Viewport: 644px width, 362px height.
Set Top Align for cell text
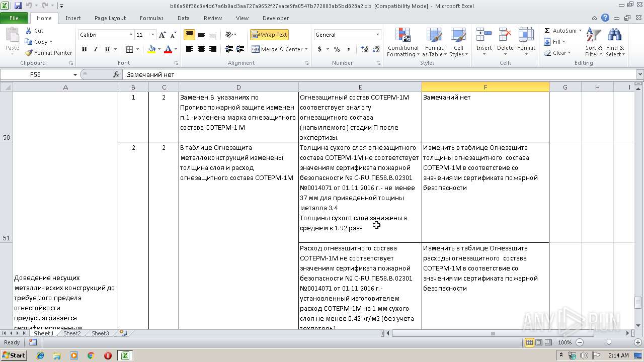click(189, 35)
